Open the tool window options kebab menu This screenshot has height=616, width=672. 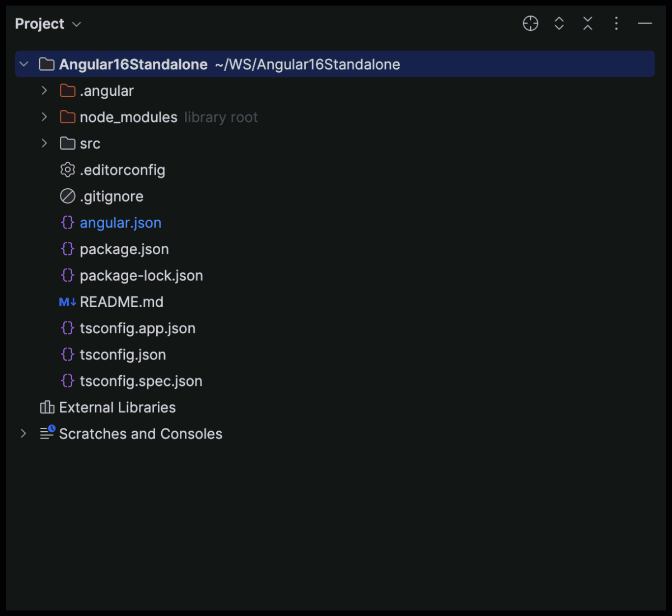pos(616,24)
